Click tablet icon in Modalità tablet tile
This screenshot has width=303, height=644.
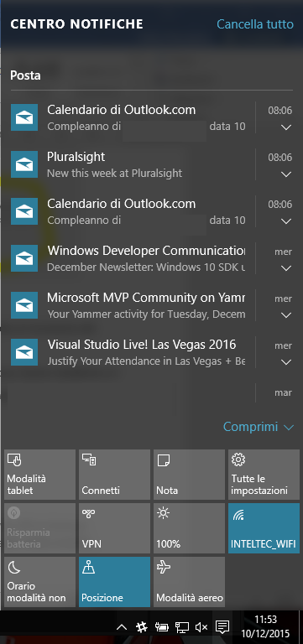pos(14,460)
